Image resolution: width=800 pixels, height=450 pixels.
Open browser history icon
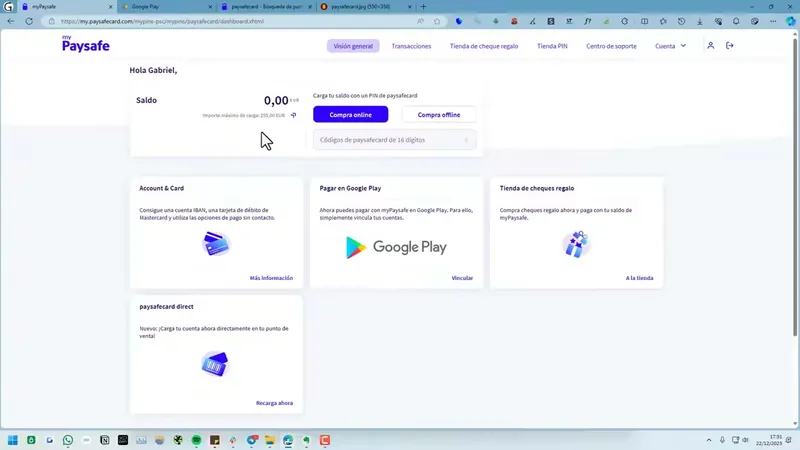coord(681,21)
